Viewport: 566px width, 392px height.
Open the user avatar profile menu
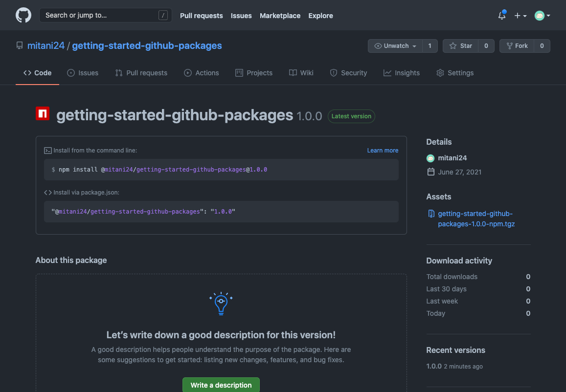[542, 16]
